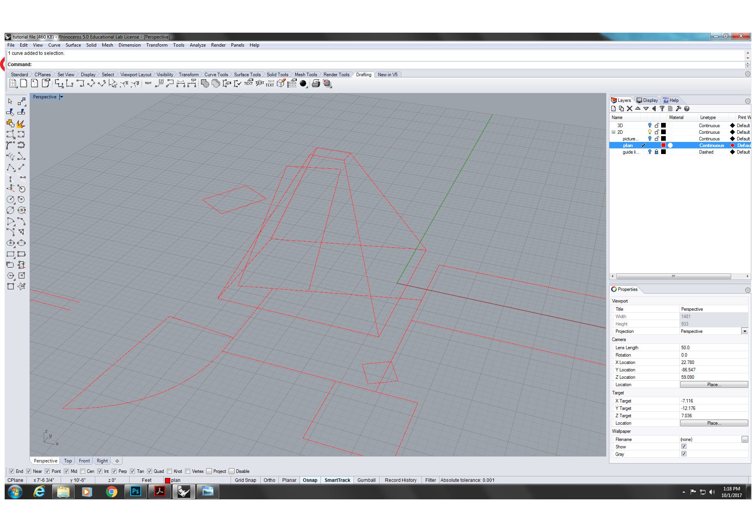Click the New sublayer icon
Viewport: 756px width, 532px height.
pos(621,108)
